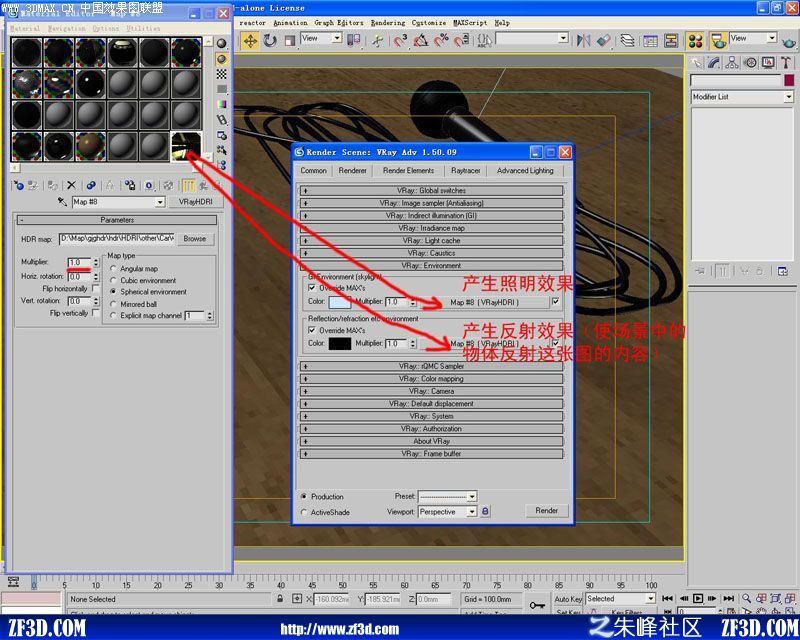This screenshot has width=800, height=640.
Task: Open the Hierarchy command panel tab
Action: [x=732, y=63]
